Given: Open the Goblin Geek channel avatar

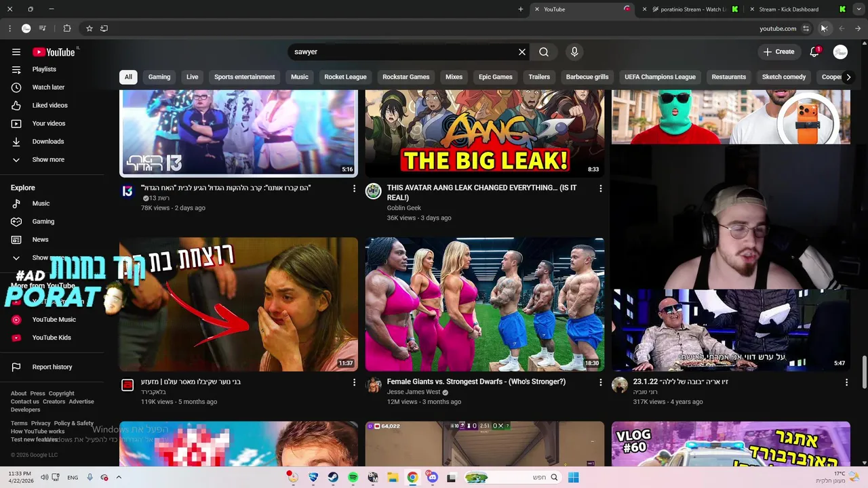Looking at the screenshot, I should (x=374, y=191).
